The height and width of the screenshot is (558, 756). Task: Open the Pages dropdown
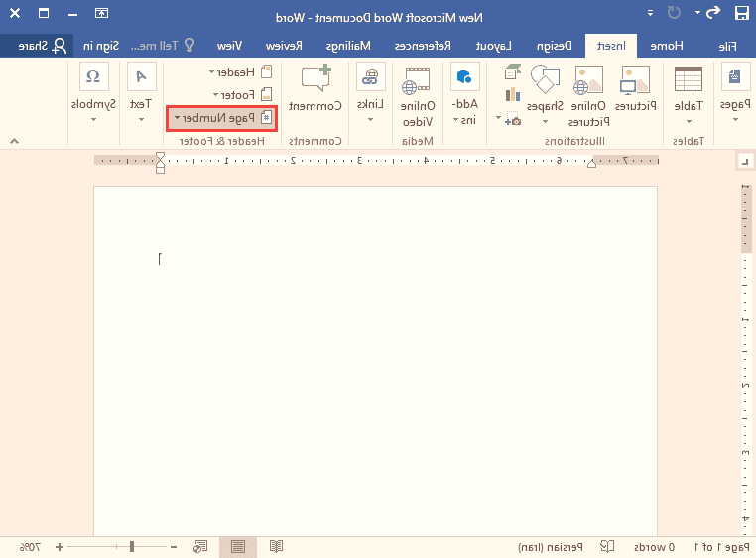pos(735,92)
